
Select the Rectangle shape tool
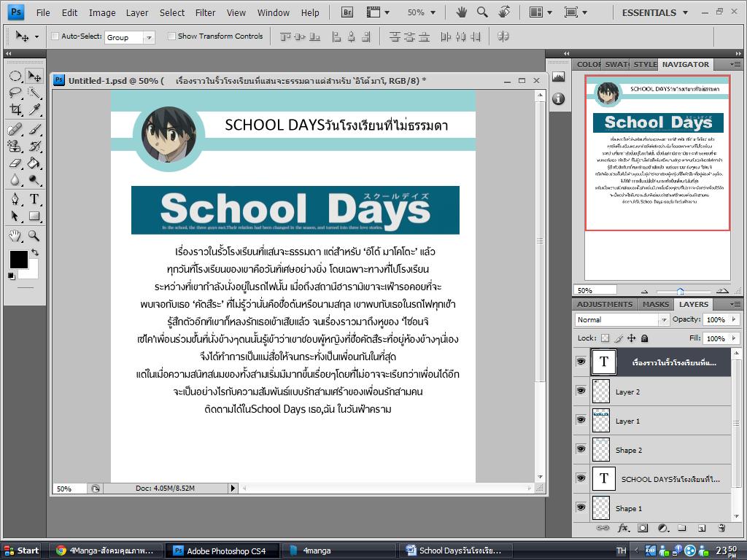34,217
